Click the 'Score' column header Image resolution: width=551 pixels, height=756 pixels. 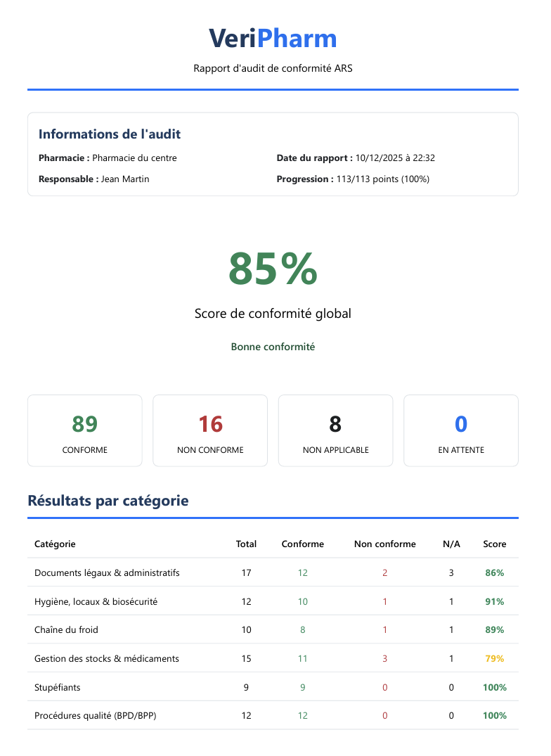pos(495,544)
